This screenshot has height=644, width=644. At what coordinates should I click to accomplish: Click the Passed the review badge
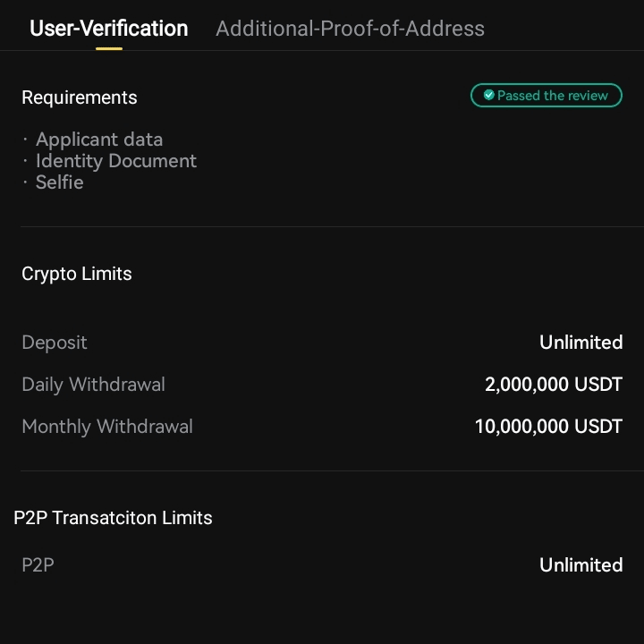click(547, 96)
